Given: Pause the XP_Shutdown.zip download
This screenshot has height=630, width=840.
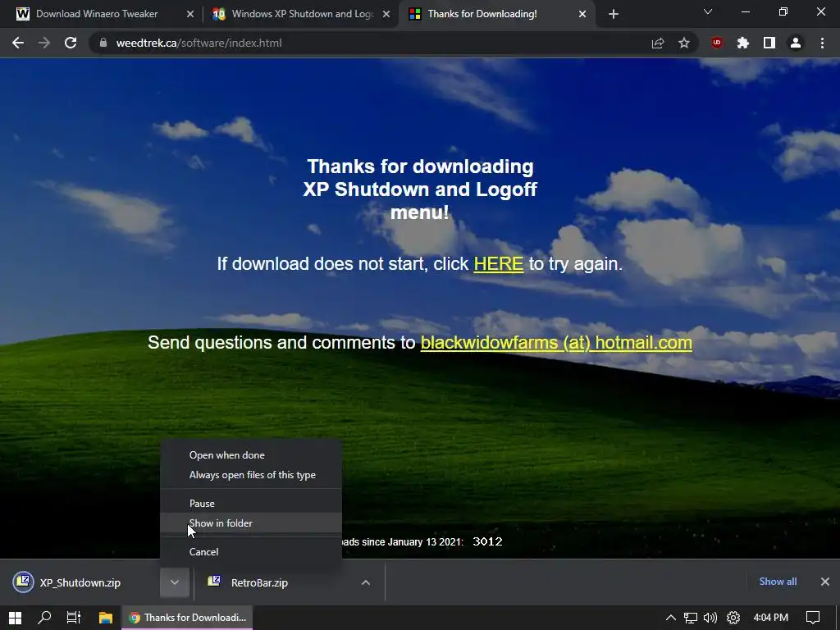Looking at the screenshot, I should click(251, 503).
